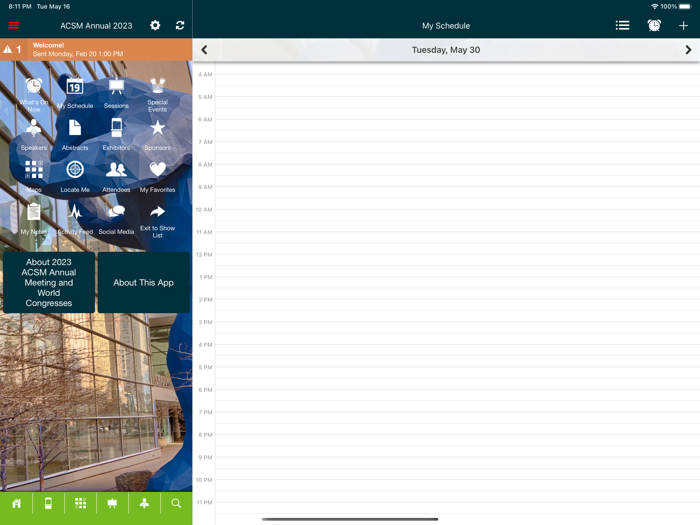This screenshot has width=700, height=525.
Task: Tap Wi-Fi indicator in status bar
Action: tap(654, 6)
